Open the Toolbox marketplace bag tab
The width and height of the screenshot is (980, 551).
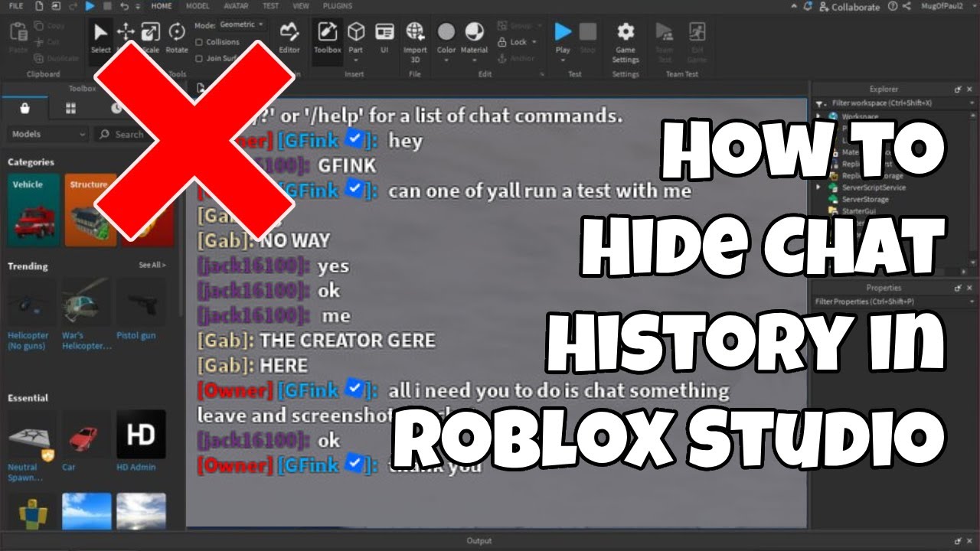[x=24, y=109]
